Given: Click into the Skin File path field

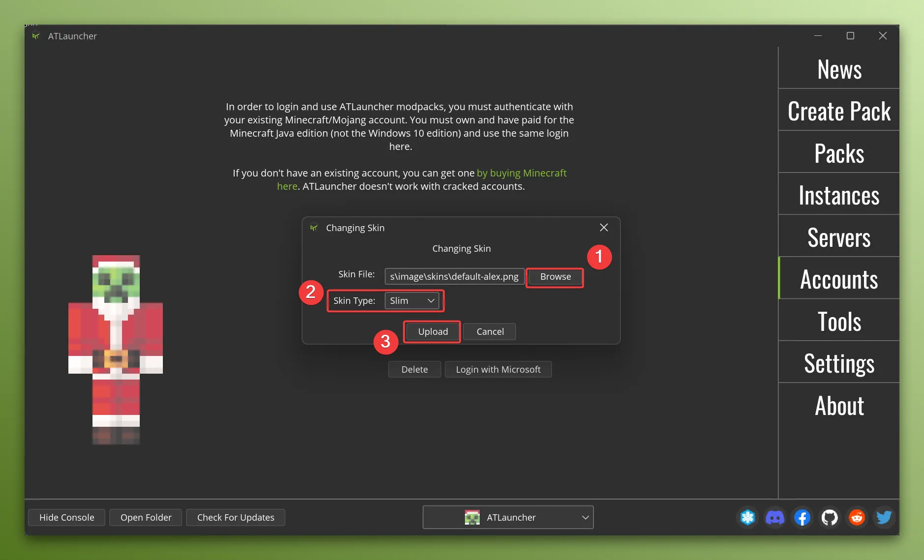Looking at the screenshot, I should [x=454, y=277].
